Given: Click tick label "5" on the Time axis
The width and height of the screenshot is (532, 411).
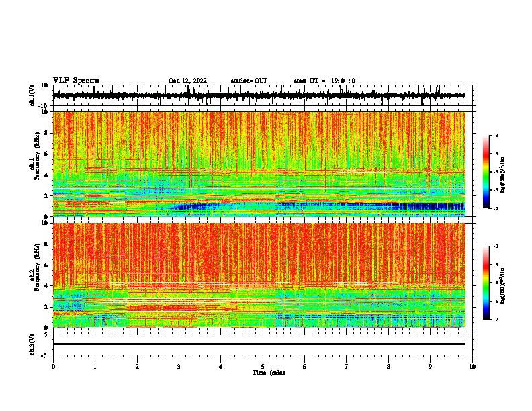Looking at the screenshot, I should (263, 367).
